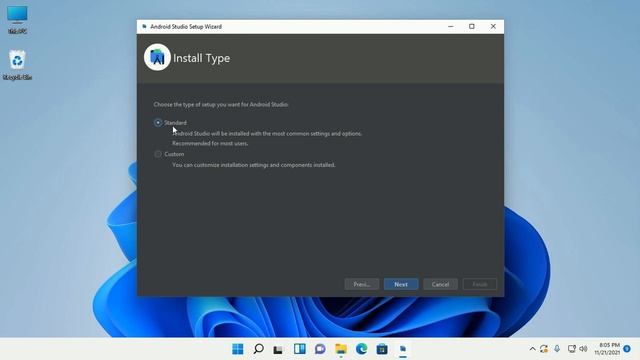Image resolution: width=640 pixels, height=360 pixels.
Task: Close the Android Studio Setup Wizard window
Action: click(493, 27)
